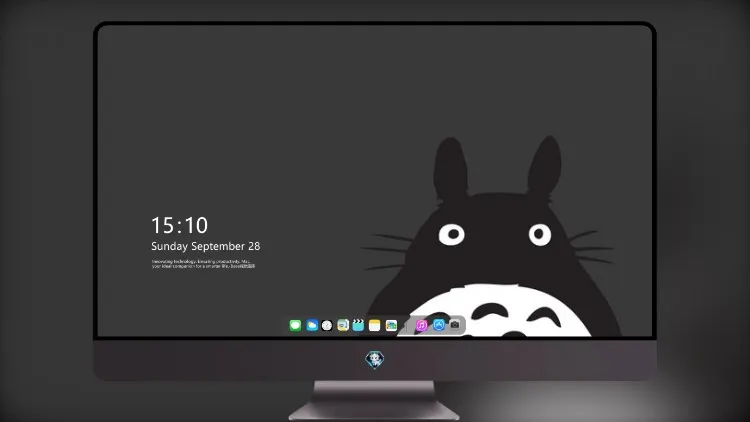Open the teal clapperboard video app
The width and height of the screenshot is (750, 422).
(358, 325)
